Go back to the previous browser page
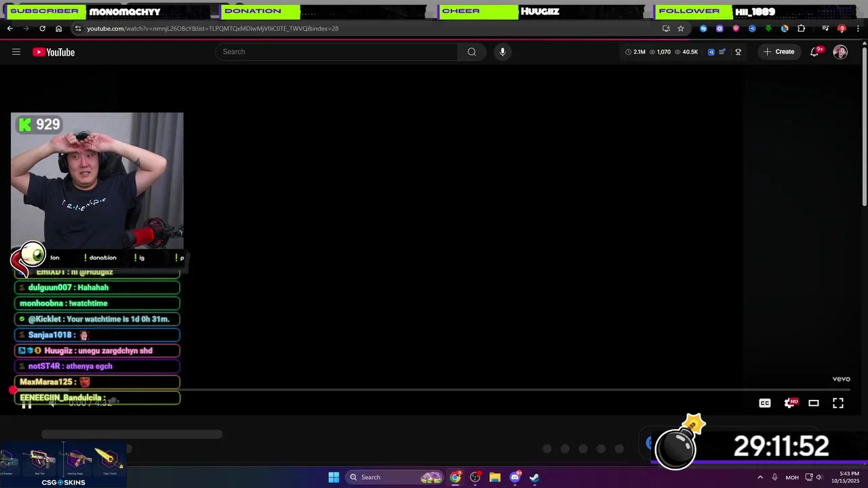The width and height of the screenshot is (868, 488). (x=9, y=28)
